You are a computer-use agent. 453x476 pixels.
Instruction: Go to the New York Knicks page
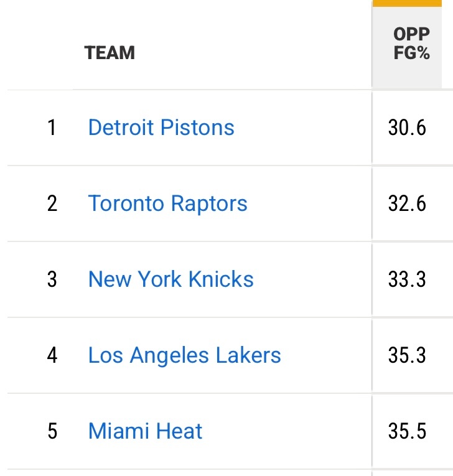click(171, 279)
